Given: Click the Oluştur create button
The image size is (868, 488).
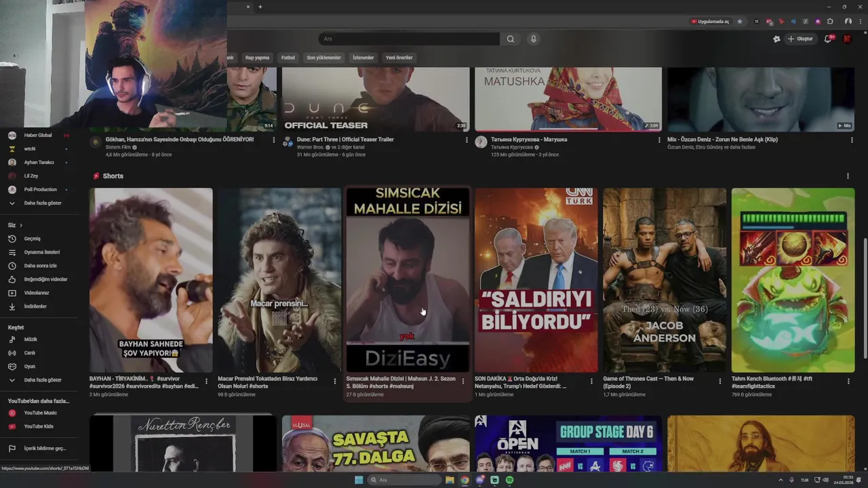Looking at the screenshot, I should [800, 39].
